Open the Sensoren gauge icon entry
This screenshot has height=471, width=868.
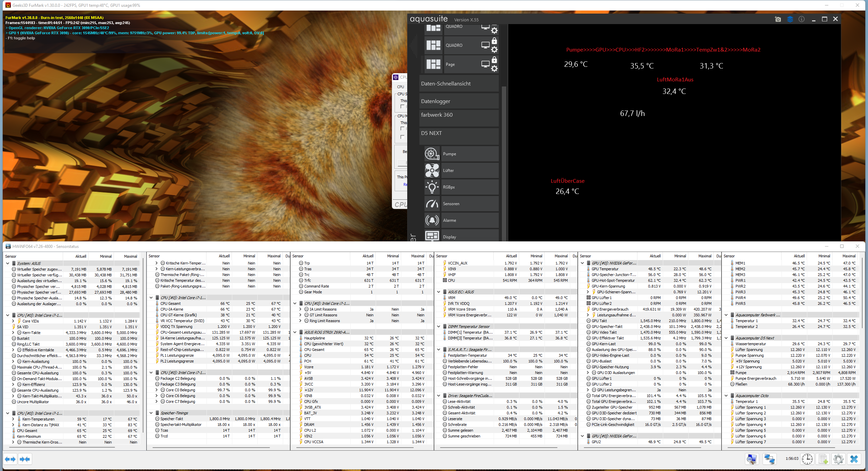pos(432,204)
